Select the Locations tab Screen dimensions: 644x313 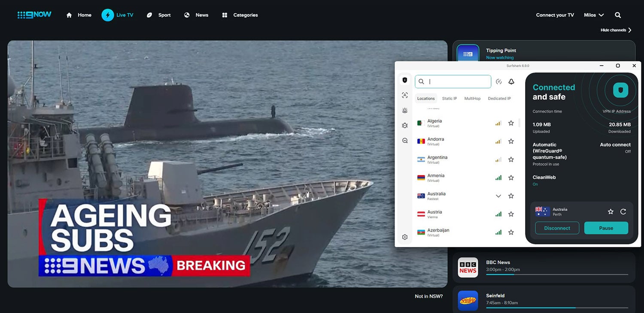pos(426,99)
